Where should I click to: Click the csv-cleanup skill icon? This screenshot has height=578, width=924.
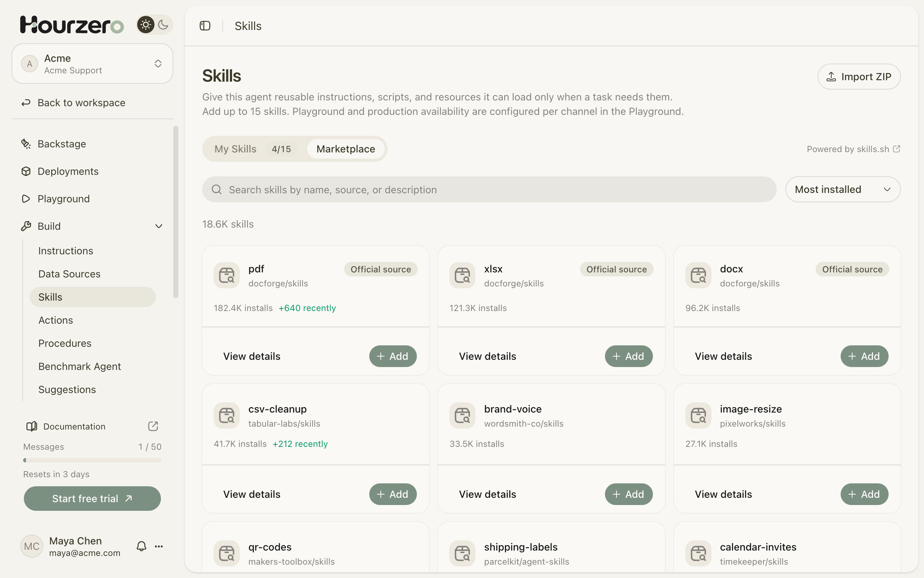(x=227, y=415)
